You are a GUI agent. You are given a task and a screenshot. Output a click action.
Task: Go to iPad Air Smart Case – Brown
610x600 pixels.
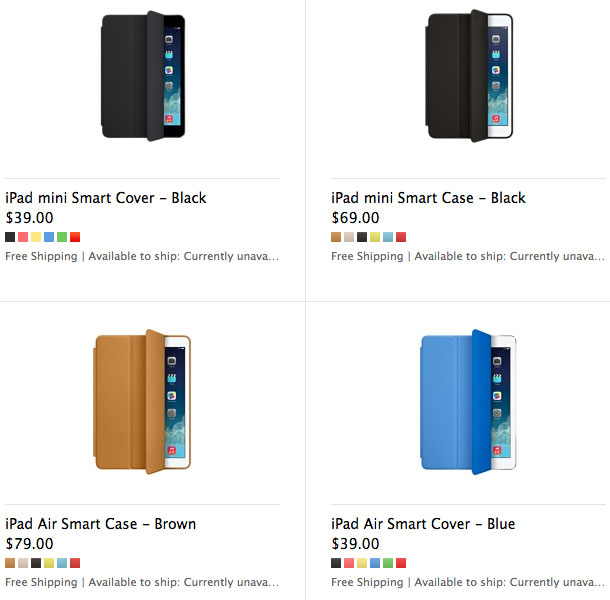[101, 523]
